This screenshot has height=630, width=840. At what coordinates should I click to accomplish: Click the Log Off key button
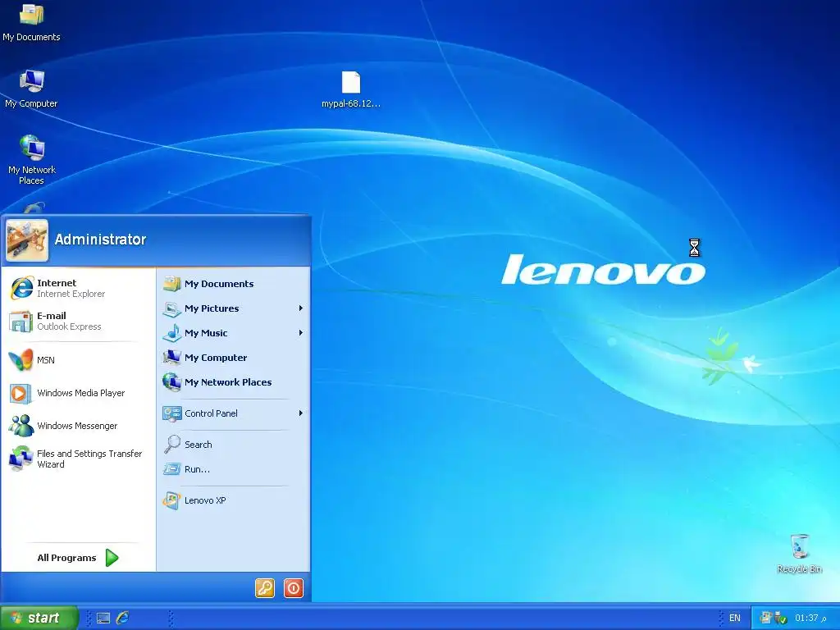(x=265, y=588)
